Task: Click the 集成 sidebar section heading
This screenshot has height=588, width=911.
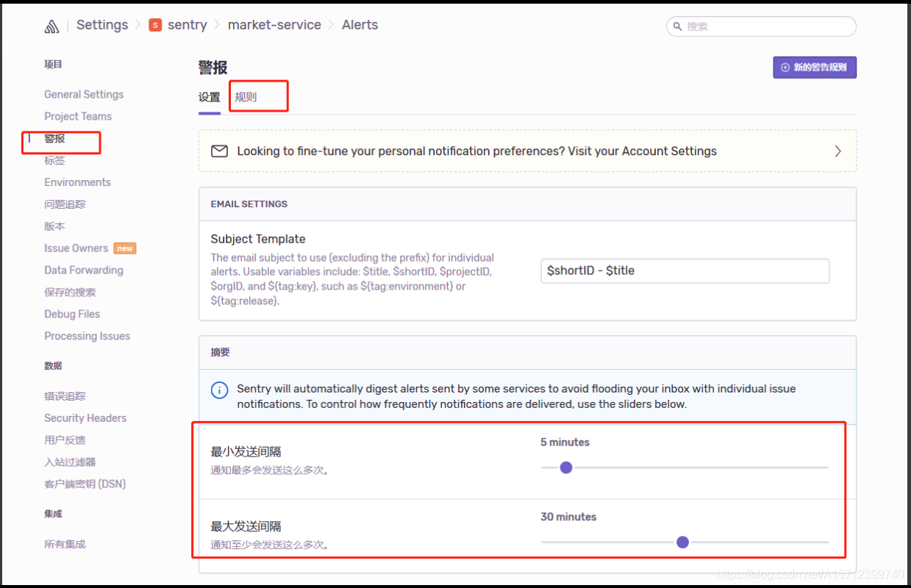Action: click(54, 514)
